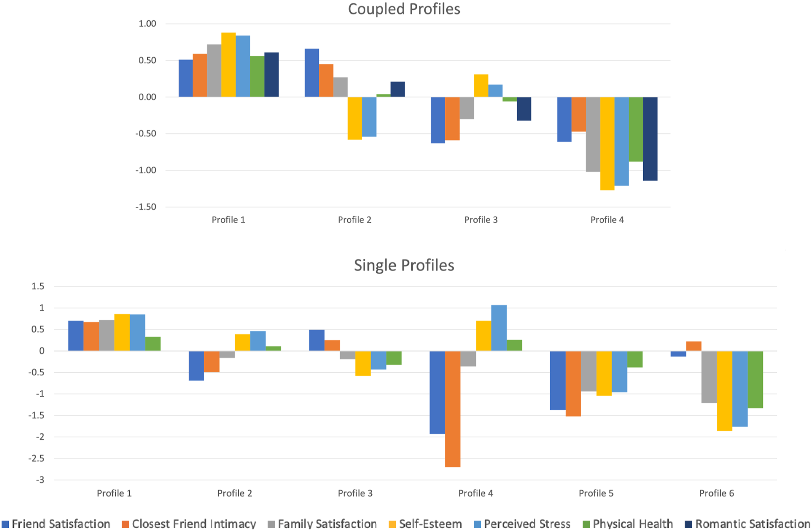Click the Self-Esteem yellow legend swatch
This screenshot has height=531, width=812.
[x=392, y=524]
